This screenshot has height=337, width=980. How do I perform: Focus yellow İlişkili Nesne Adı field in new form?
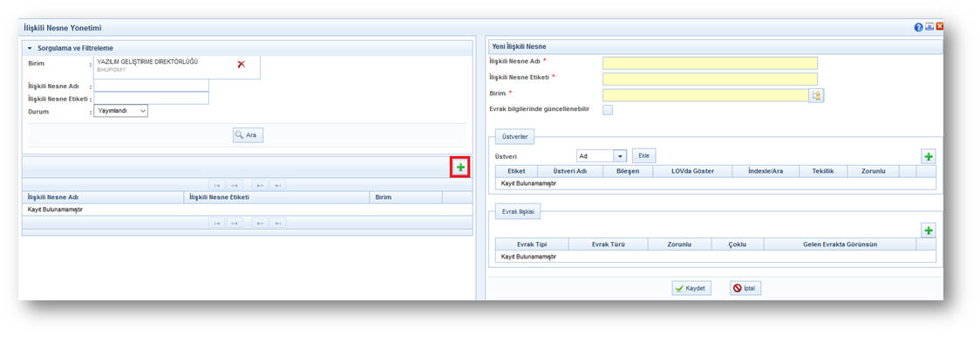[710, 63]
